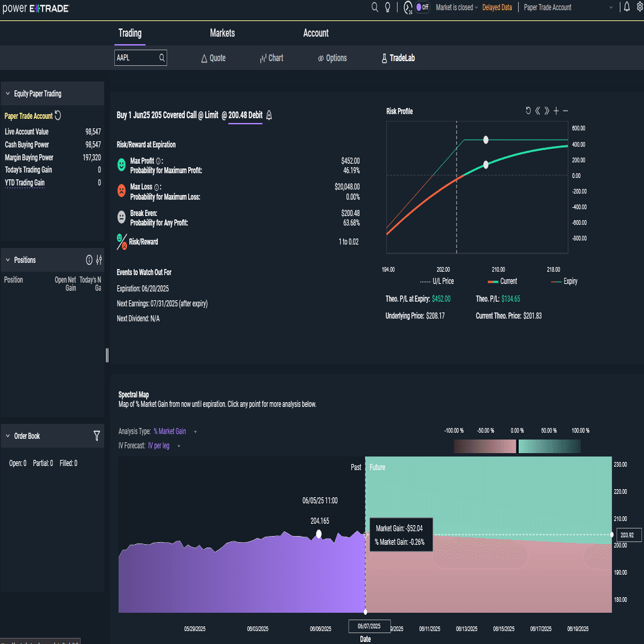Open settings gear icon
Viewport: 644px width, 644px height.
click(641, 7)
